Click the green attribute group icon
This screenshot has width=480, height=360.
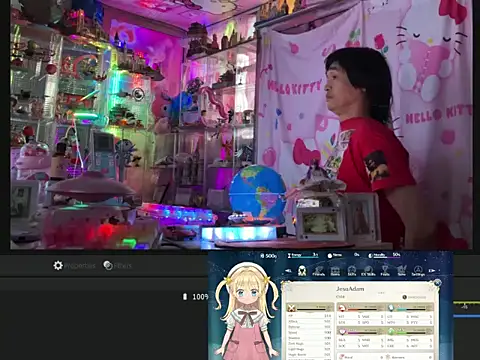coord(392,331)
